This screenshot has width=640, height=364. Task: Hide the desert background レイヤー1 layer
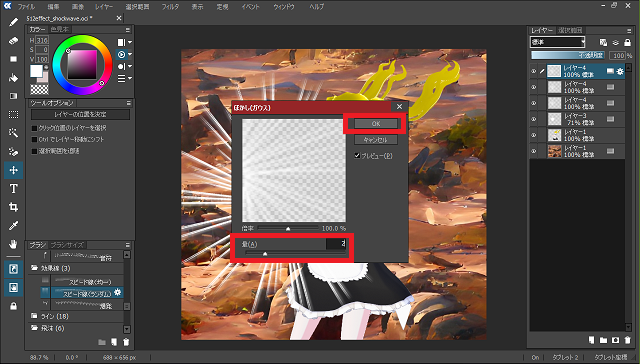click(x=534, y=151)
